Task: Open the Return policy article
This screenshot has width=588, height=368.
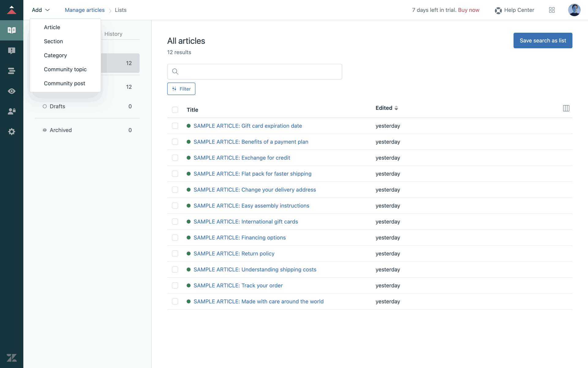Action: pyautogui.click(x=234, y=254)
